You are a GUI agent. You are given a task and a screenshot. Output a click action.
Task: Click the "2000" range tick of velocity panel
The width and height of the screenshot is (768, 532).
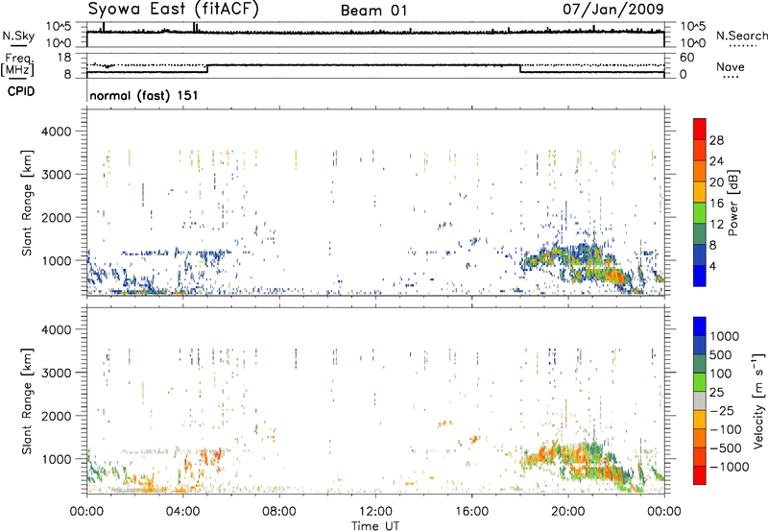56,416
